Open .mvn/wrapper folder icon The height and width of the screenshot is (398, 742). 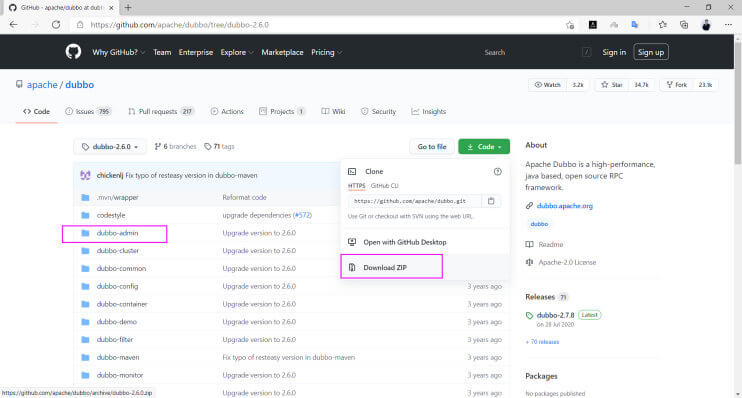85,197
